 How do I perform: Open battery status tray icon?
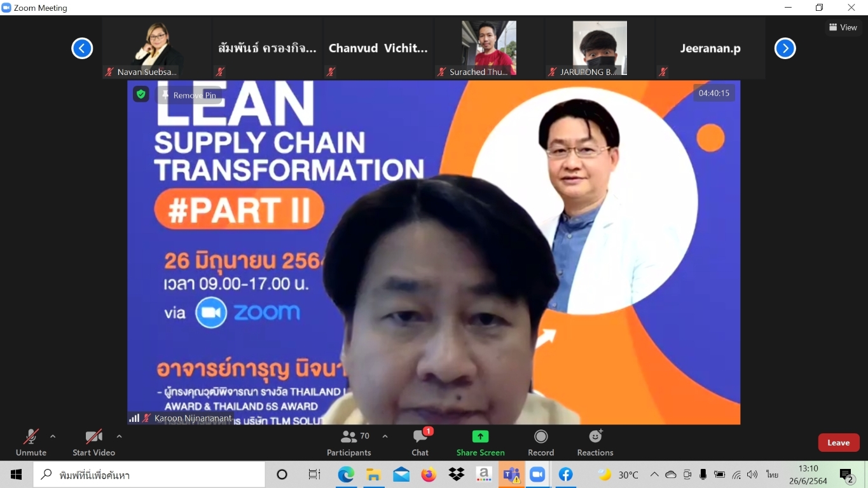pyautogui.click(x=720, y=475)
